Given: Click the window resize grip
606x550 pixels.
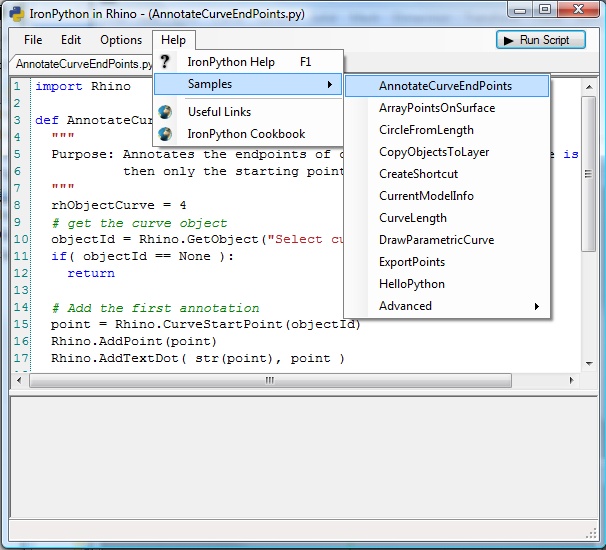Looking at the screenshot, I should pyautogui.click(x=591, y=534).
